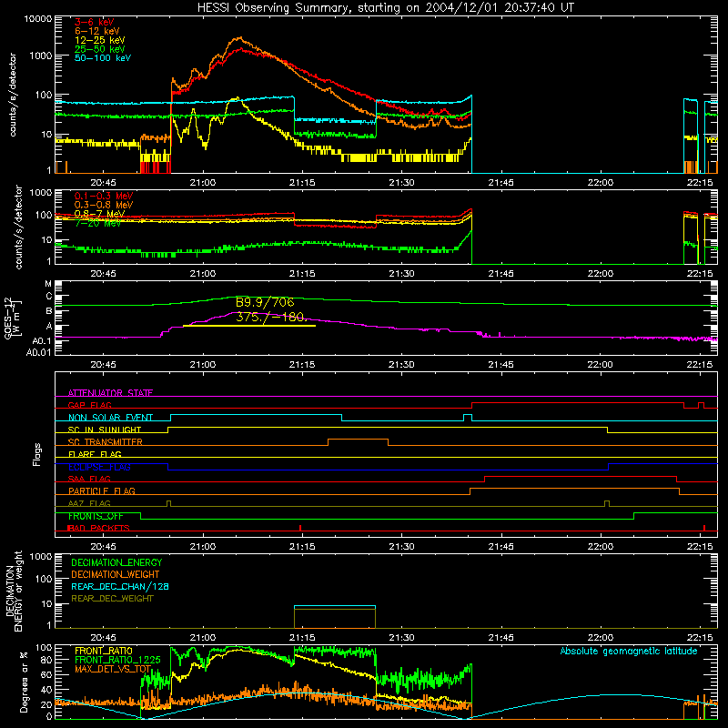
Task: Click the PARTICLE_FLAG label
Action: coord(102,490)
